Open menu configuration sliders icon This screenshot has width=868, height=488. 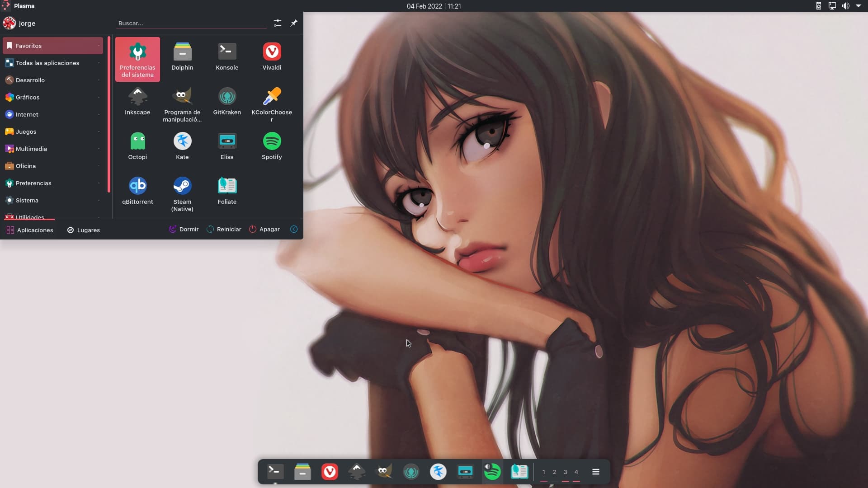[x=278, y=23]
